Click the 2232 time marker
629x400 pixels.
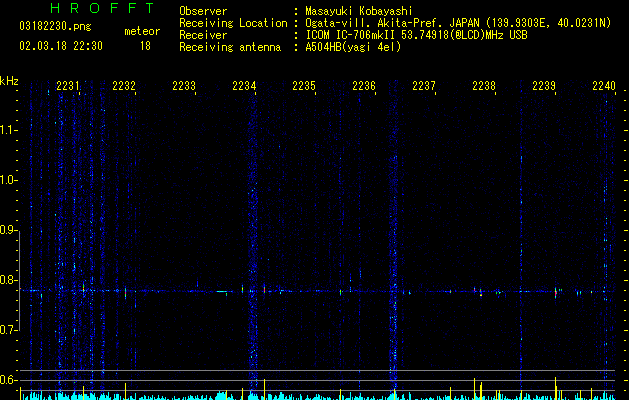tap(124, 86)
